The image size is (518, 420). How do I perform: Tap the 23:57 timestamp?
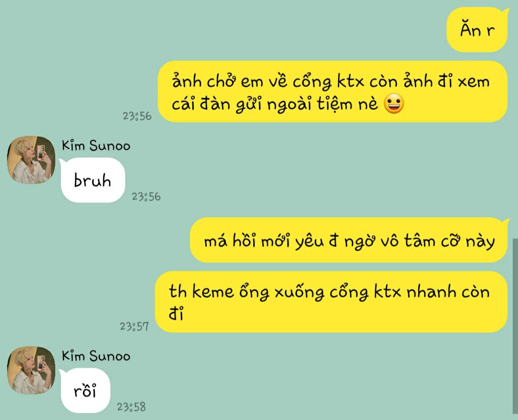tap(134, 327)
